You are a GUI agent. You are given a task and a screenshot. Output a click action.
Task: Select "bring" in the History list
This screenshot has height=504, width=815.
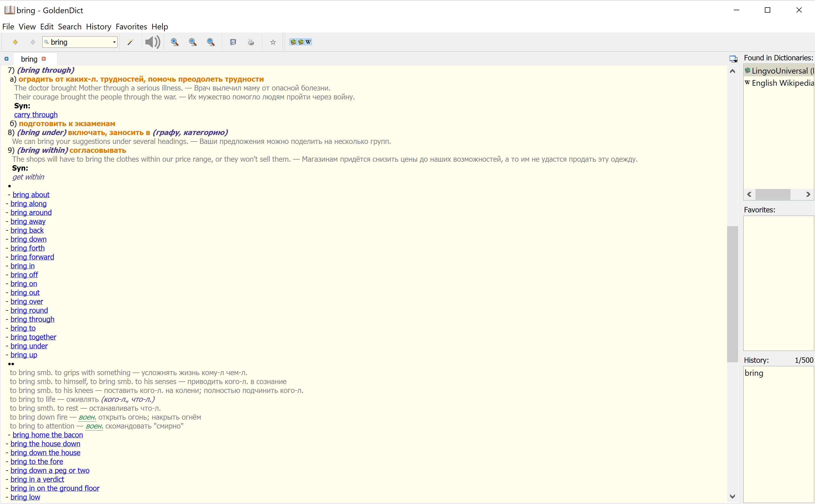[x=754, y=373]
